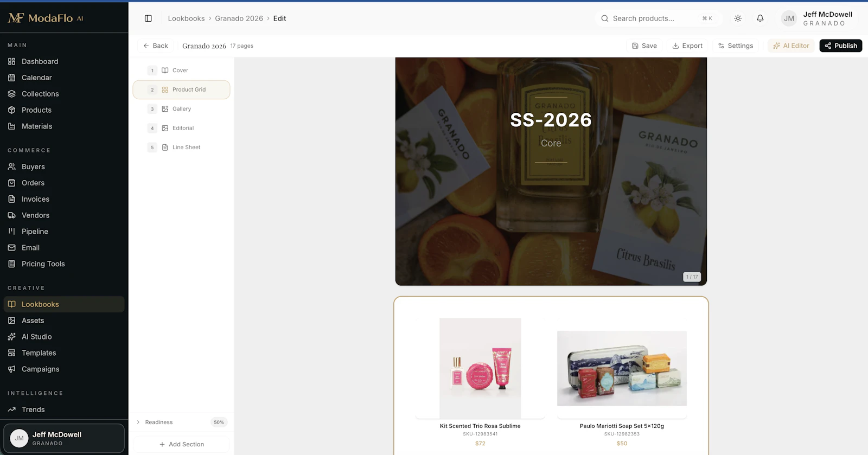Open Materials section
This screenshot has width=868, height=455.
point(64,126)
